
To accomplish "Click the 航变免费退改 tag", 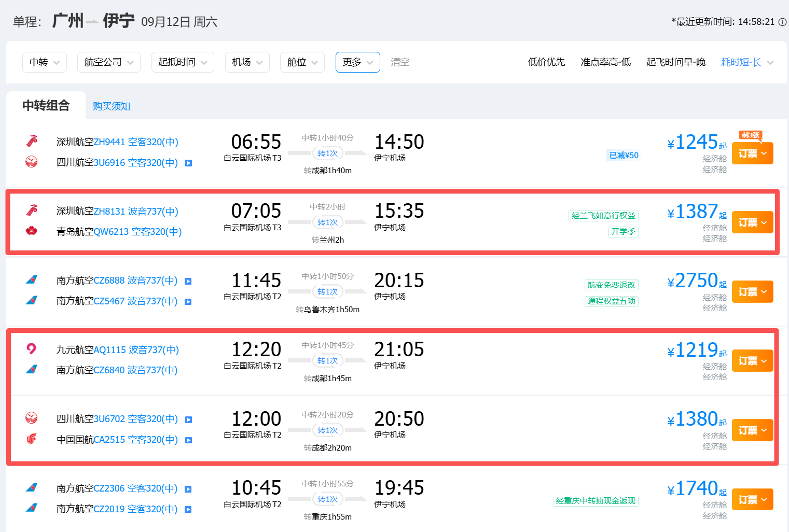I will tap(611, 285).
